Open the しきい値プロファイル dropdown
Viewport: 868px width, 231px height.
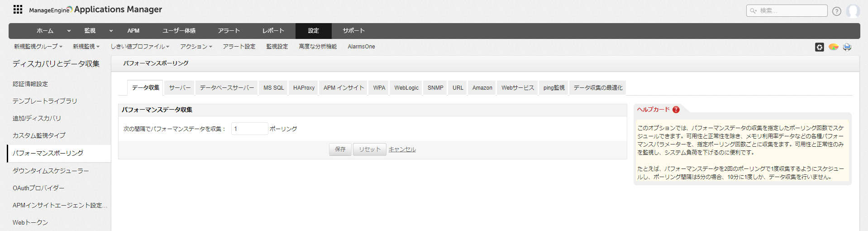(x=140, y=47)
